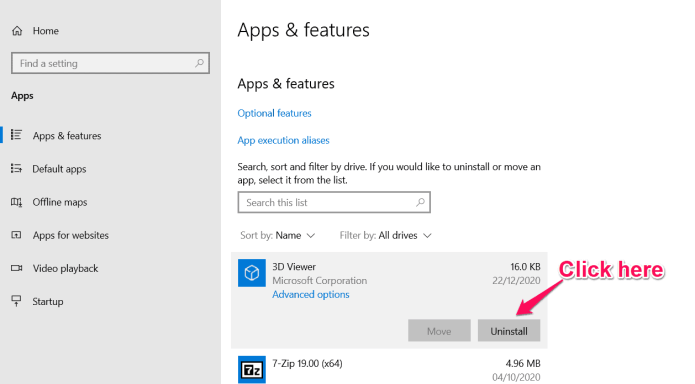This screenshot has width=695, height=384.
Task: Click the Apps & features list icon
Action: [x=16, y=135]
